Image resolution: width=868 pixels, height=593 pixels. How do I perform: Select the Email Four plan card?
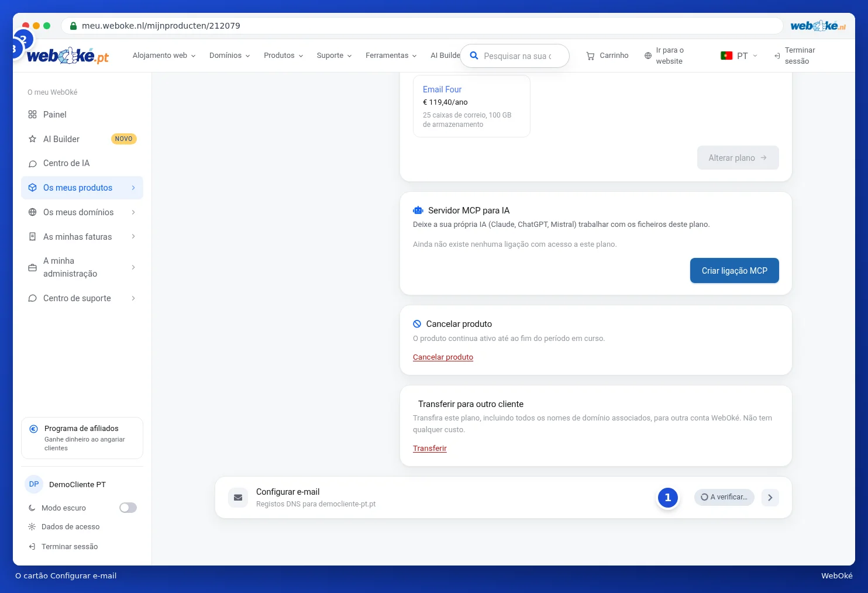click(471, 106)
